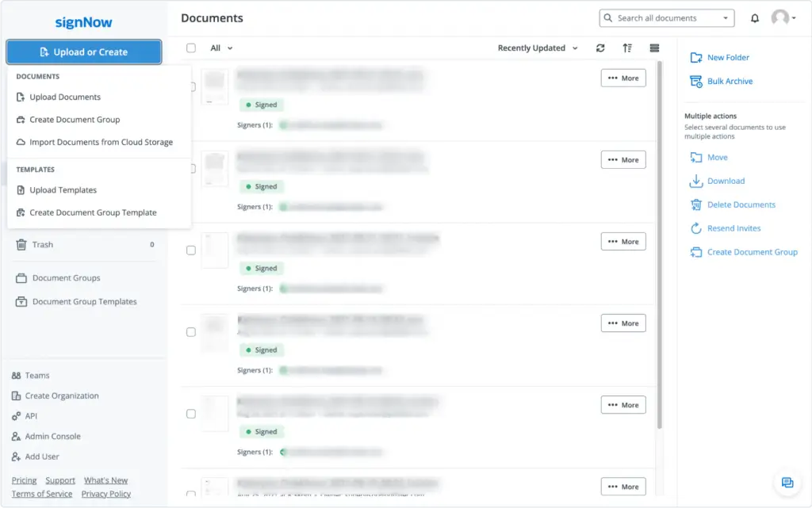Select Upload Documents from the menu
The image size is (812, 508).
click(65, 97)
